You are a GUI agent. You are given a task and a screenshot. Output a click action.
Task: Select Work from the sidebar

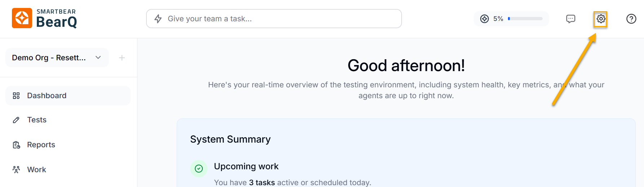(37, 170)
